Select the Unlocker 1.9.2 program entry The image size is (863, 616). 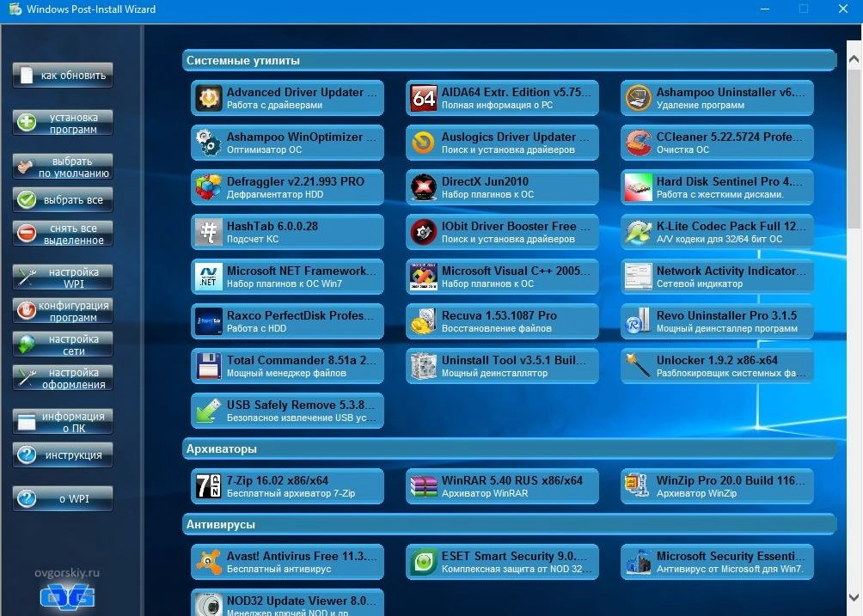pos(717,366)
